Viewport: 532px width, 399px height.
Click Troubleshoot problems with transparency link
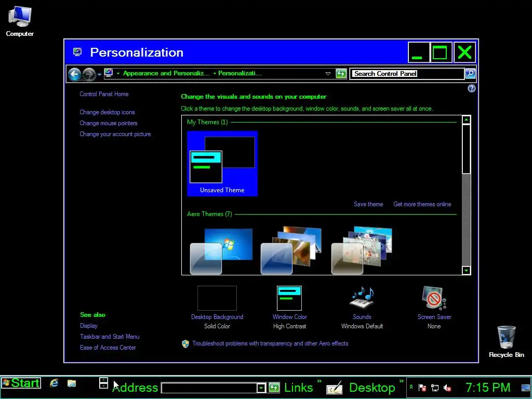[270, 343]
